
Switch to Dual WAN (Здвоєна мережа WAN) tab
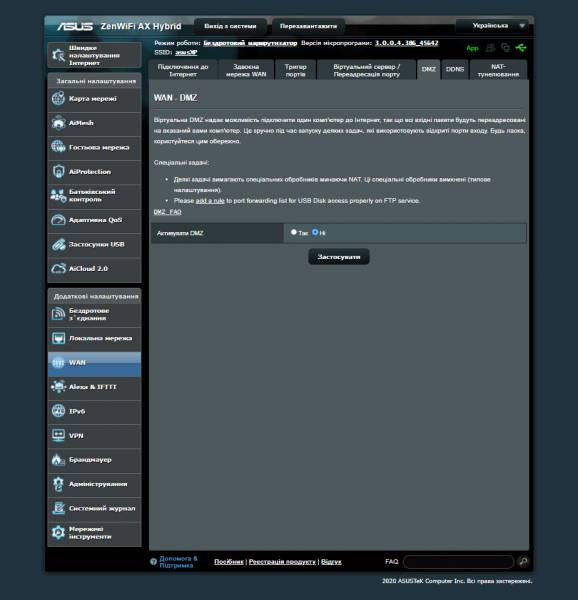click(246, 70)
